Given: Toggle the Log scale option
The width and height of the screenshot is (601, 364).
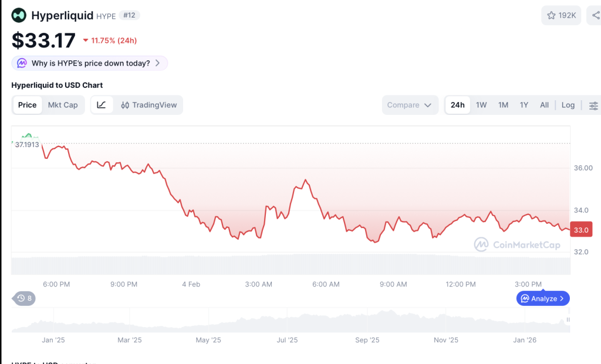Looking at the screenshot, I should pos(568,105).
